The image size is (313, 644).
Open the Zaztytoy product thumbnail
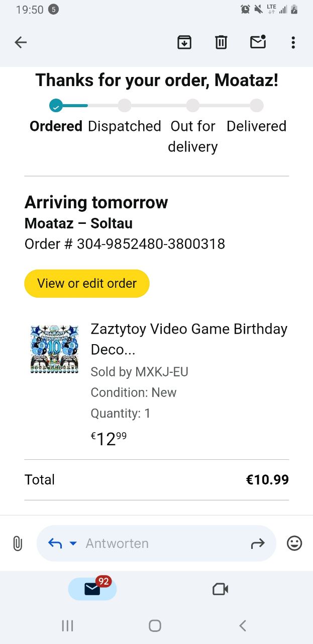[54, 349]
